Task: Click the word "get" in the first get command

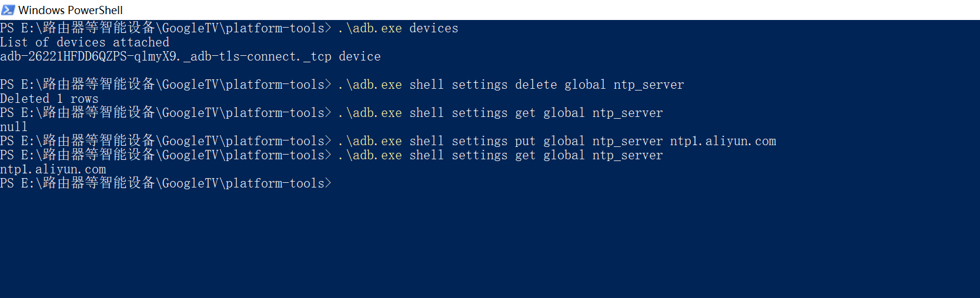Action: point(526,113)
